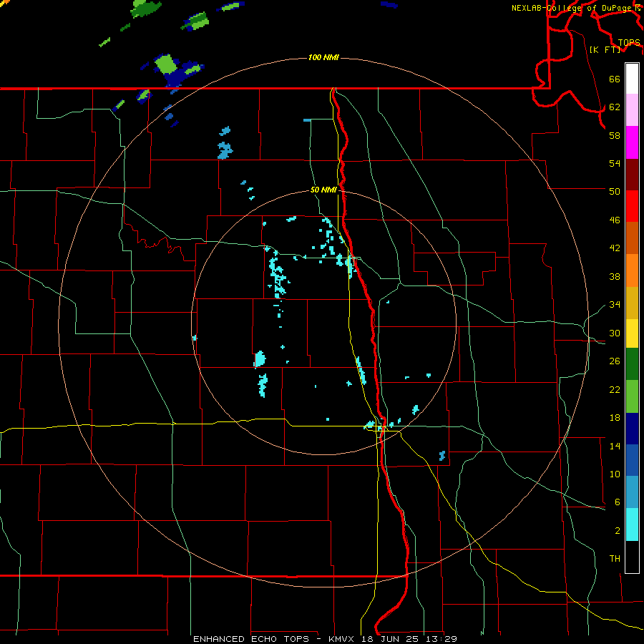The height and width of the screenshot is (644, 644).
Task: Click legend value 18
Action: (x=615, y=418)
